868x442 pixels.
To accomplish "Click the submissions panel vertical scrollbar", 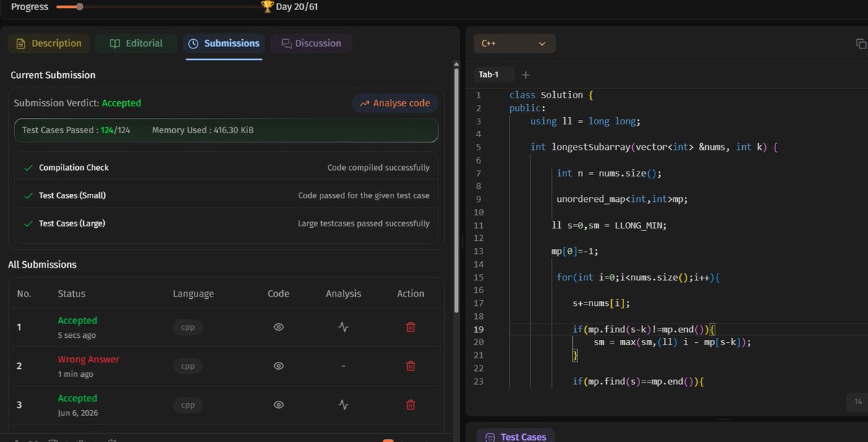I will [x=456, y=190].
